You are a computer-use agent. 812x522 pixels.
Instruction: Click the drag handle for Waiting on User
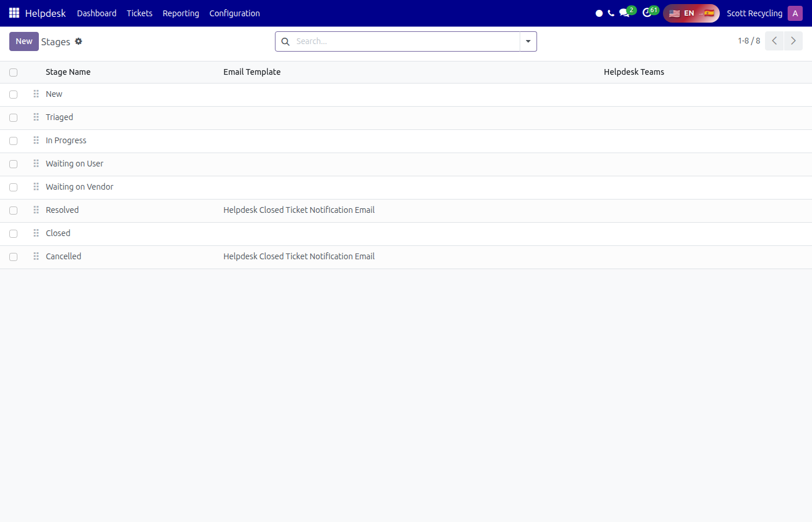(36, 164)
